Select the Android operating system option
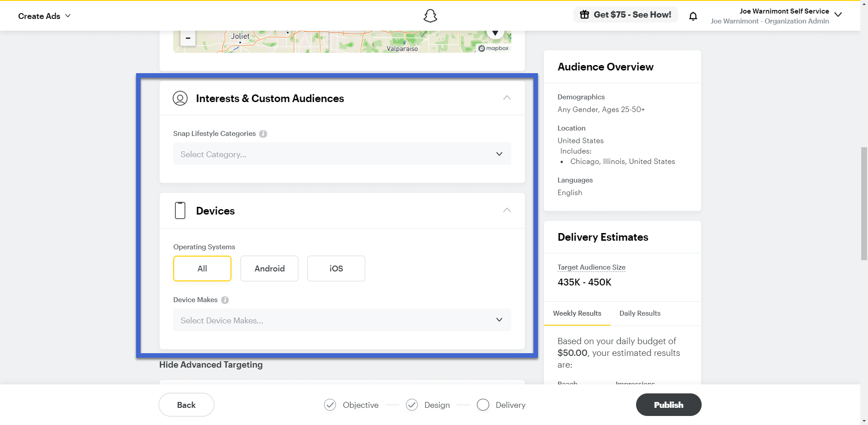The height and width of the screenshot is (425, 868). (269, 268)
